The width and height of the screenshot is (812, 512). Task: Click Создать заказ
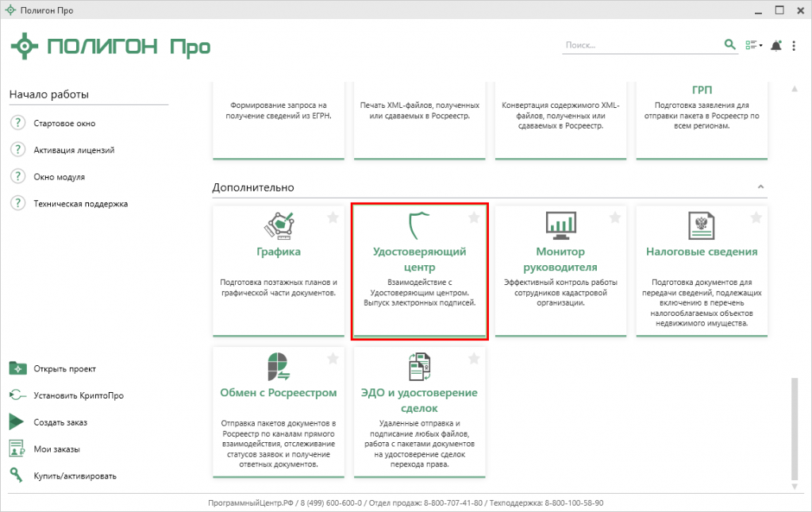60,422
